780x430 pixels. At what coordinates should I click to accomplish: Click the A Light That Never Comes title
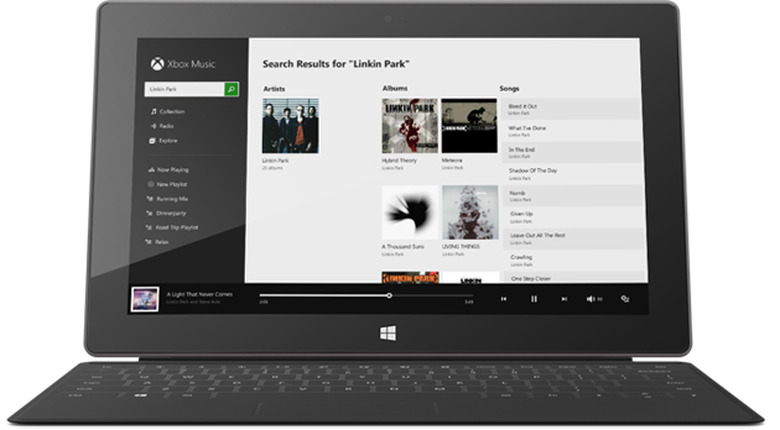pyautogui.click(x=199, y=295)
